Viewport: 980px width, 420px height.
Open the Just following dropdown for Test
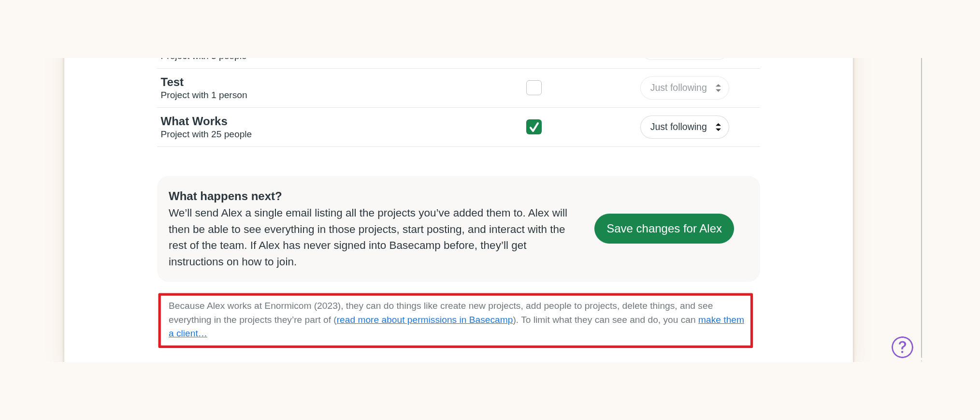tap(684, 87)
